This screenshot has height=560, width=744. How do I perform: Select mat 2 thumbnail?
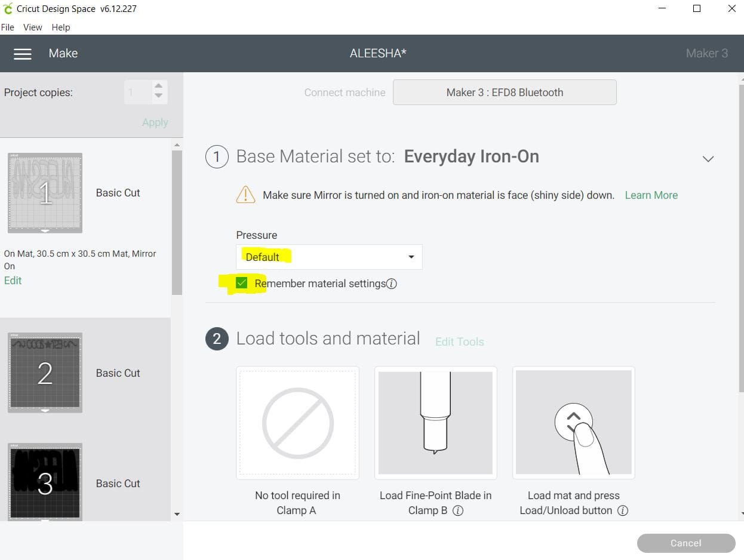[45, 373]
